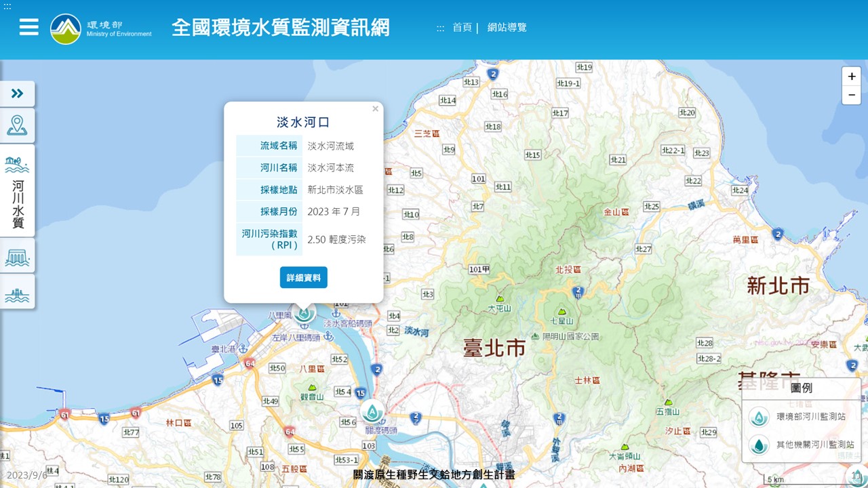868x488 pixels.
Task: Select the 河川水質 river quality tab
Action: click(x=18, y=190)
